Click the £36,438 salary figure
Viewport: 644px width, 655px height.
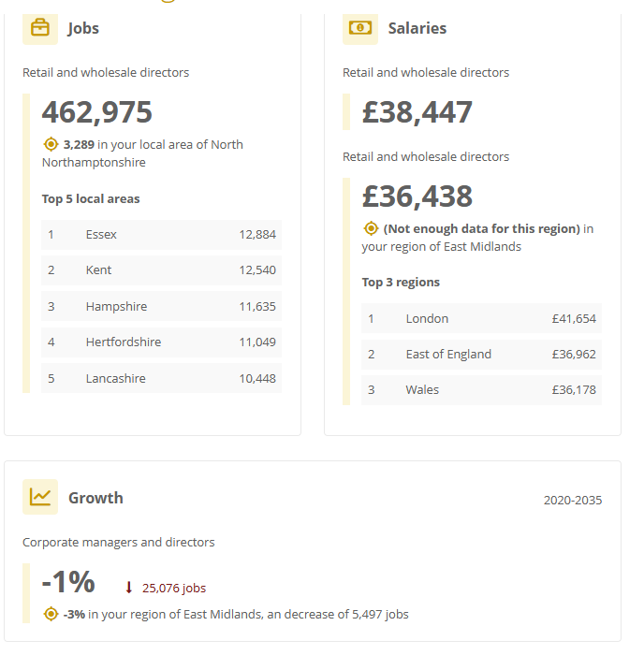click(417, 196)
